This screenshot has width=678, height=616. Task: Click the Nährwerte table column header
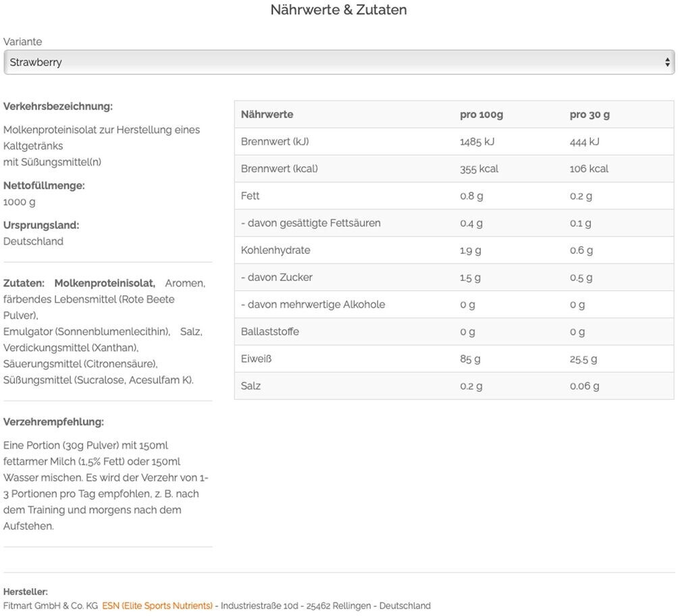(267, 115)
